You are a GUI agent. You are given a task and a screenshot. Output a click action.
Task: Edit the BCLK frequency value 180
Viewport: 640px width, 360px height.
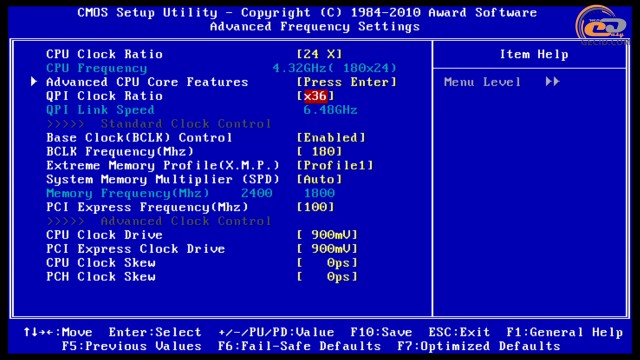[320, 151]
